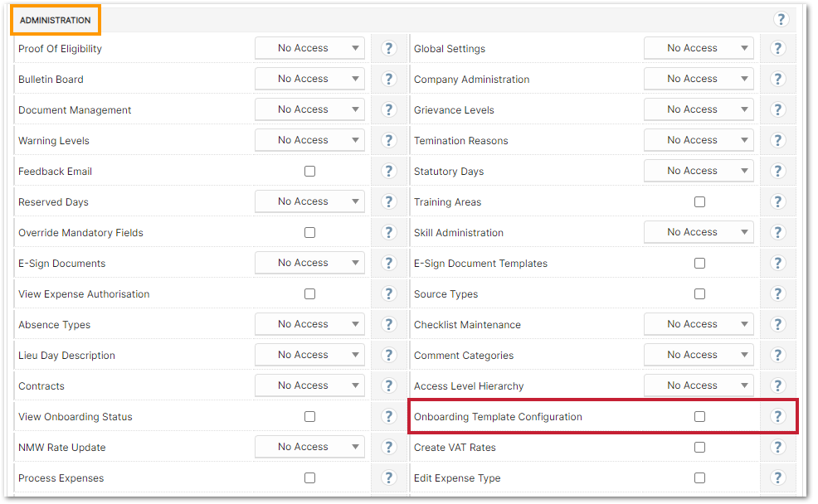Click help icon next to Statutory Days
Viewport: 818px width, 504px height.
(777, 172)
